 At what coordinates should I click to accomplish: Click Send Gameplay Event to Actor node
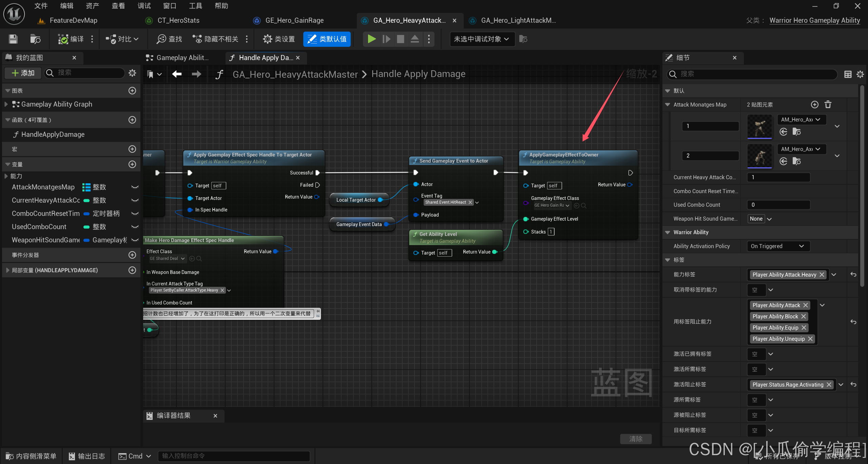(x=454, y=161)
